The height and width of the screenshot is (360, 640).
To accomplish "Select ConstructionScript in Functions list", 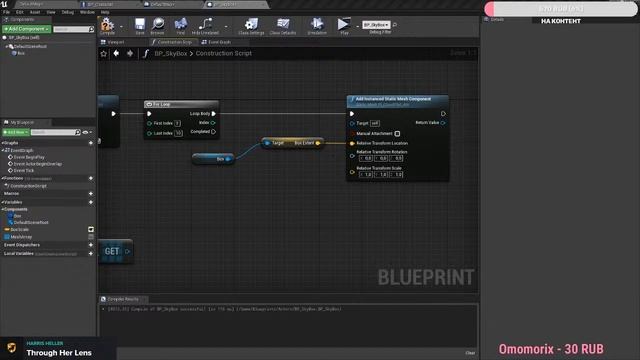I will point(29,186).
